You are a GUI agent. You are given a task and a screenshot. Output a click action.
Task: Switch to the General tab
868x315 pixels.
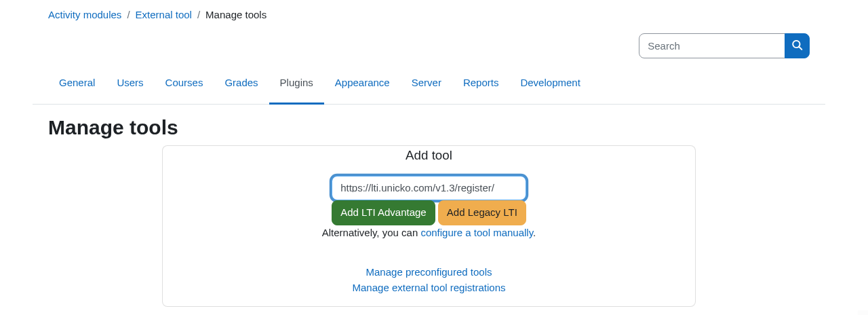77,82
